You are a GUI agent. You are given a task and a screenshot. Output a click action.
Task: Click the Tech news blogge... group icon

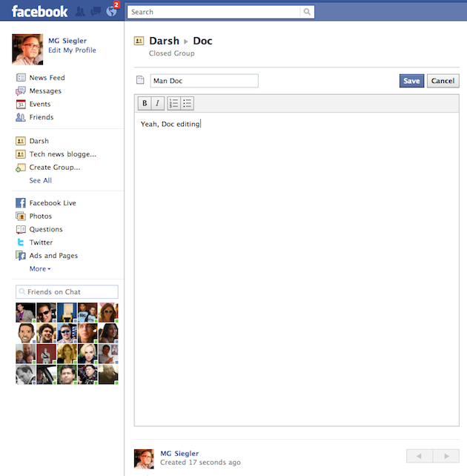[20, 154]
